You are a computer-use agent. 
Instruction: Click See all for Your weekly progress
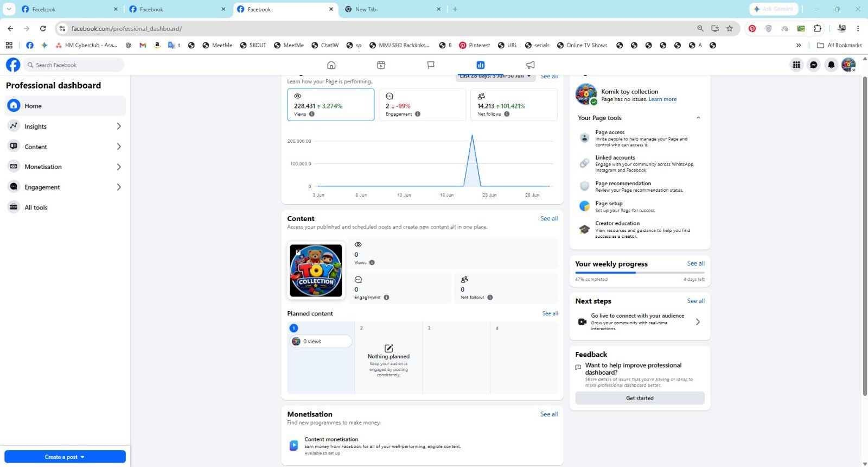[696, 263]
